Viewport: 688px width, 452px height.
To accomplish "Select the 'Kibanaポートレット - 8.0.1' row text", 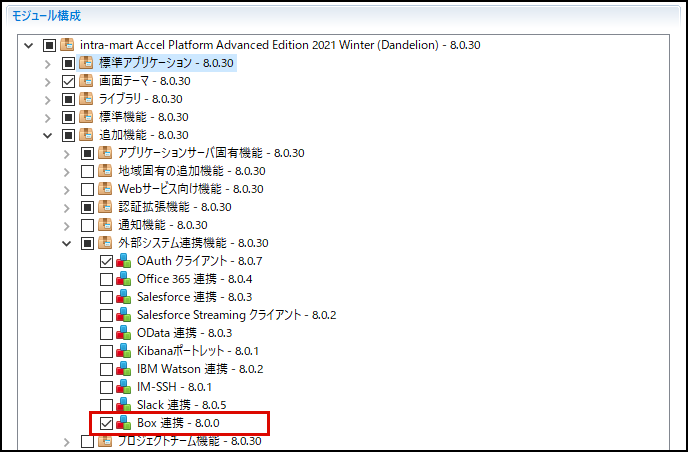I will (x=198, y=351).
